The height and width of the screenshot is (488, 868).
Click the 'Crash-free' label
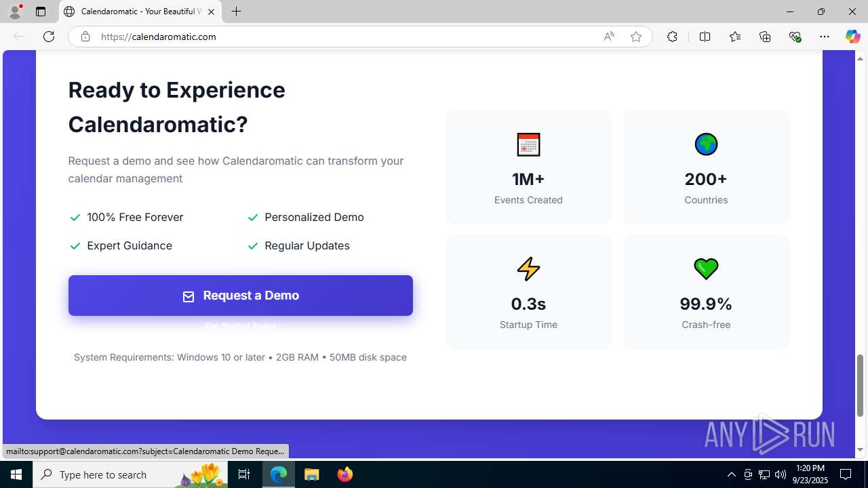coord(706,325)
